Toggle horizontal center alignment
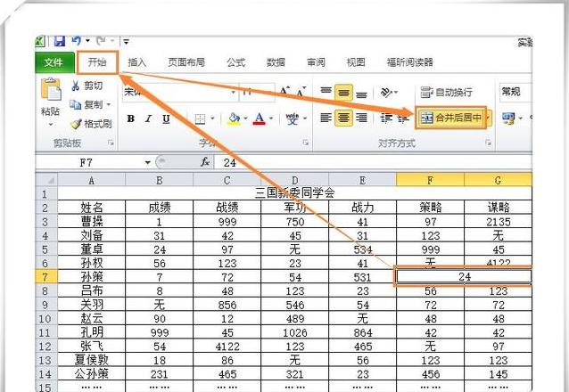The height and width of the screenshot is (392, 569). (x=343, y=118)
